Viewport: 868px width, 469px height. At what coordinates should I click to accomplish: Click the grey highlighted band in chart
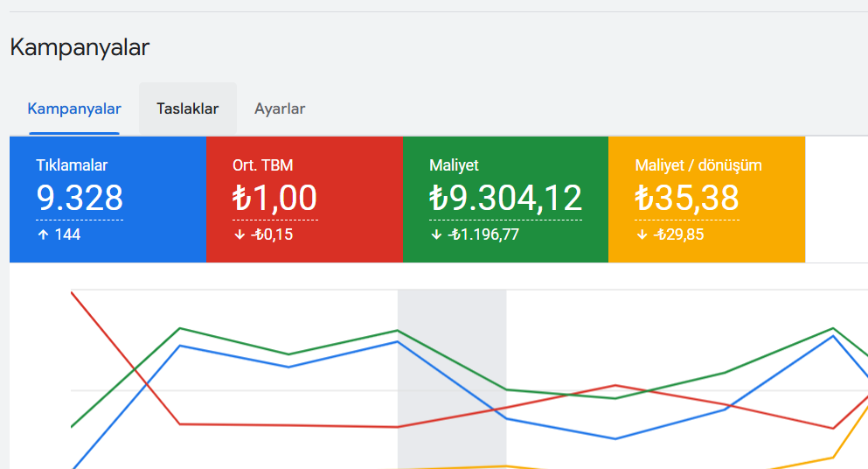451,350
